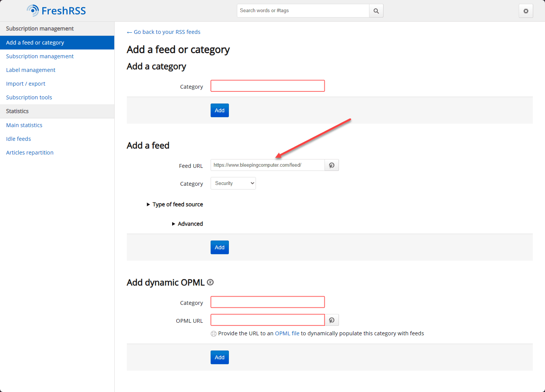The height and width of the screenshot is (392, 545).
Task: Focus the Feed URL input field
Action: (267, 165)
